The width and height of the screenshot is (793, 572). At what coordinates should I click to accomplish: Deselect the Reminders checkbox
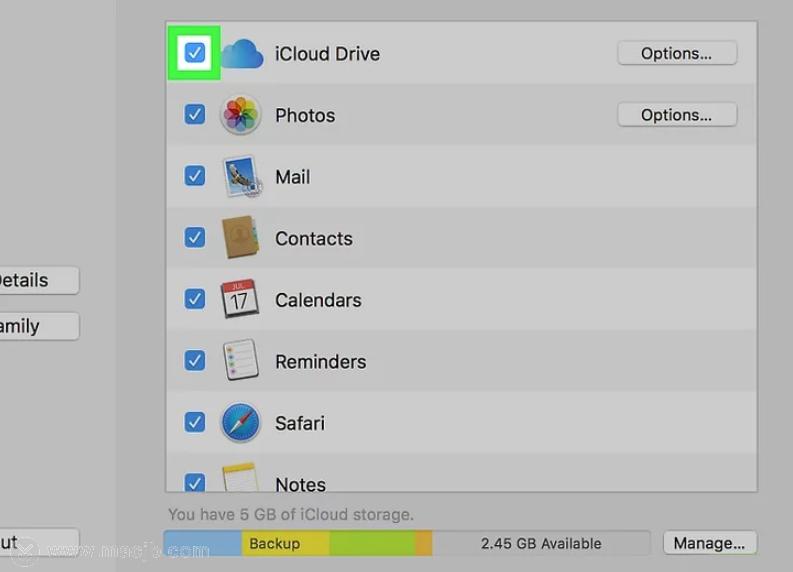(x=195, y=361)
